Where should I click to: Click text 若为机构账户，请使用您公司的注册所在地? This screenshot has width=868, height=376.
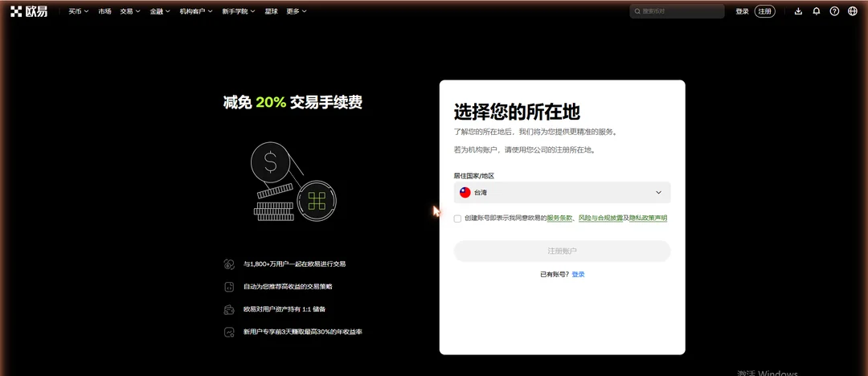pos(525,149)
